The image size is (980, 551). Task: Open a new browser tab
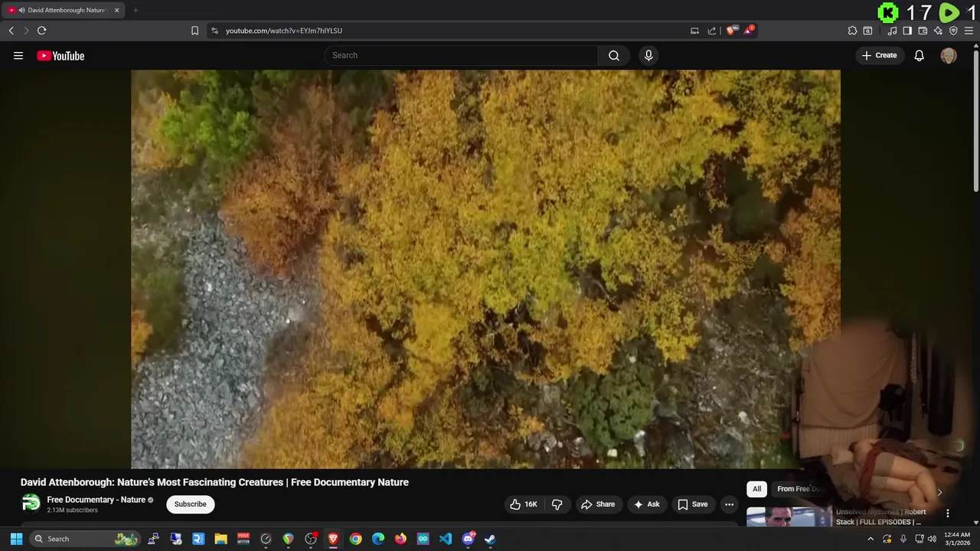(136, 10)
